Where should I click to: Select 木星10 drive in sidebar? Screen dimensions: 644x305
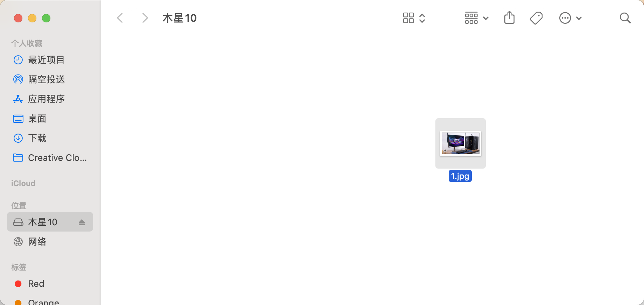point(43,222)
